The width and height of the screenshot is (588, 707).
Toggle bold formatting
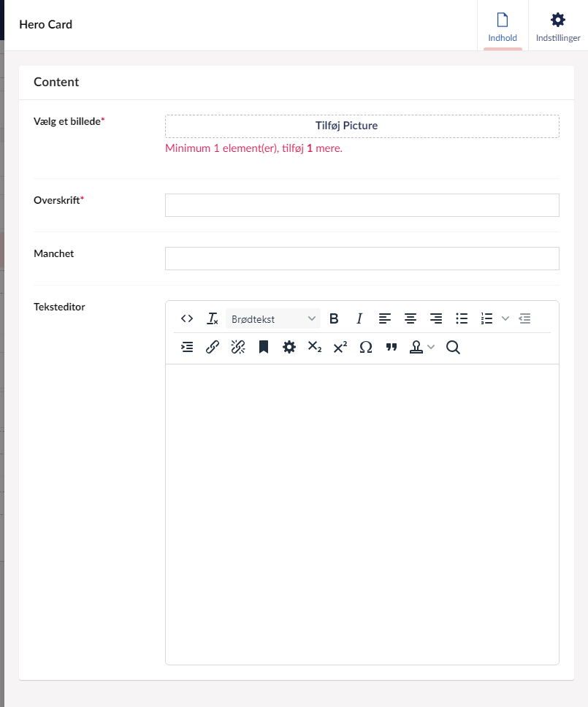(334, 318)
